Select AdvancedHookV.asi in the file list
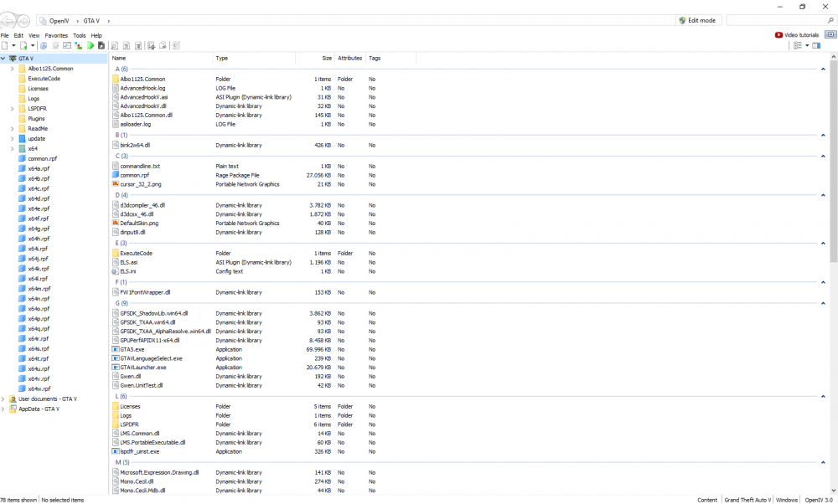Screen dimensions: 838x504 [x=144, y=97]
